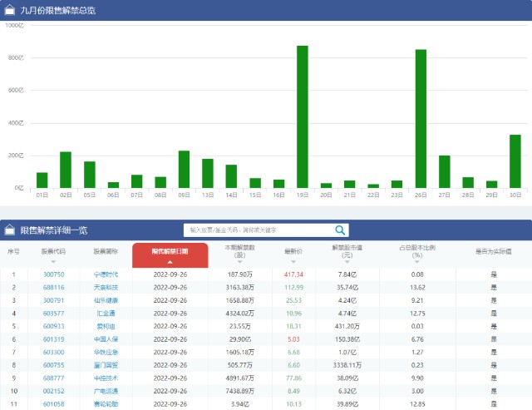Viewport: 532px width, 410px height.
Task: Click the 01日 bar in the chart
Action: click(x=42, y=180)
